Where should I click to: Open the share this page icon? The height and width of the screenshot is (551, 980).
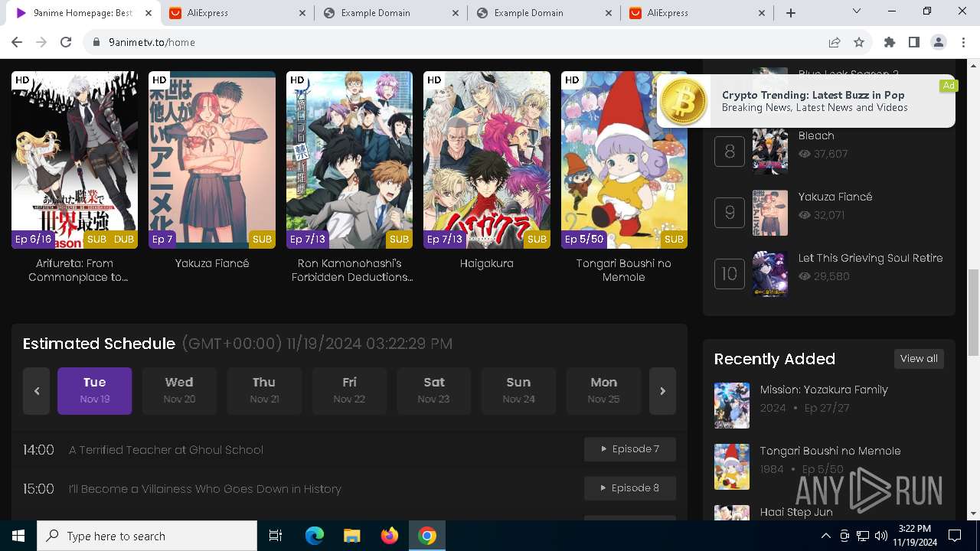[x=835, y=42]
